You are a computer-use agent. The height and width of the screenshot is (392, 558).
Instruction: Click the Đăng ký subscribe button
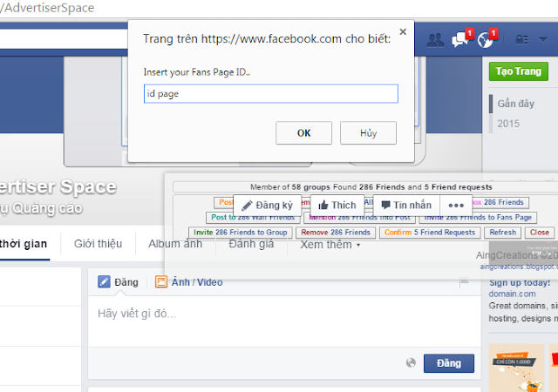(268, 206)
